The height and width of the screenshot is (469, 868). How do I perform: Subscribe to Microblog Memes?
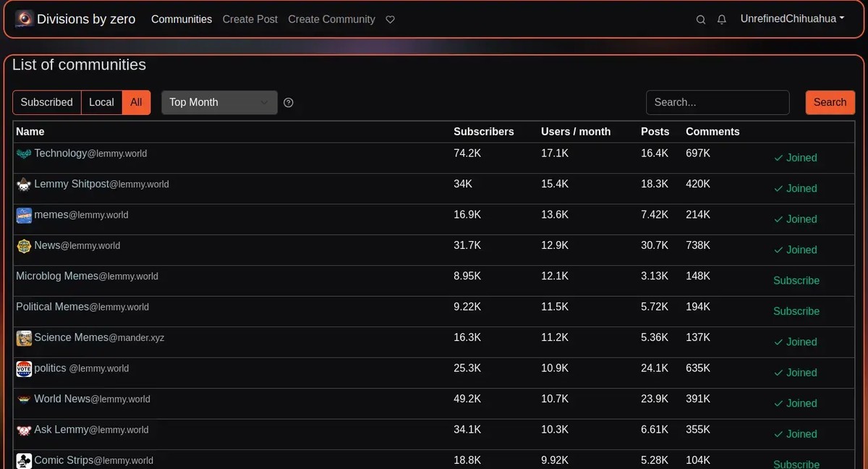pyautogui.click(x=796, y=280)
